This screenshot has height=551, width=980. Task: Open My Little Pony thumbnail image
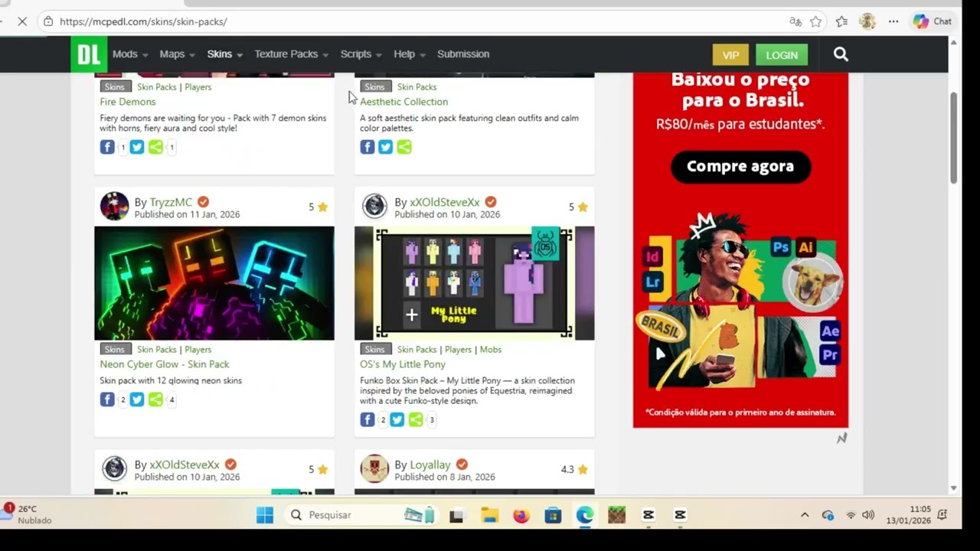[x=474, y=283]
